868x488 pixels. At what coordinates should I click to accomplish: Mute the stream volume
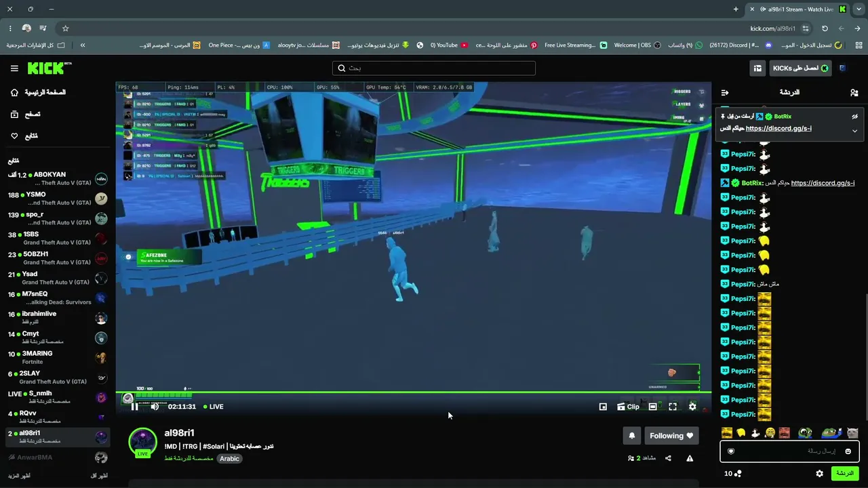155,407
